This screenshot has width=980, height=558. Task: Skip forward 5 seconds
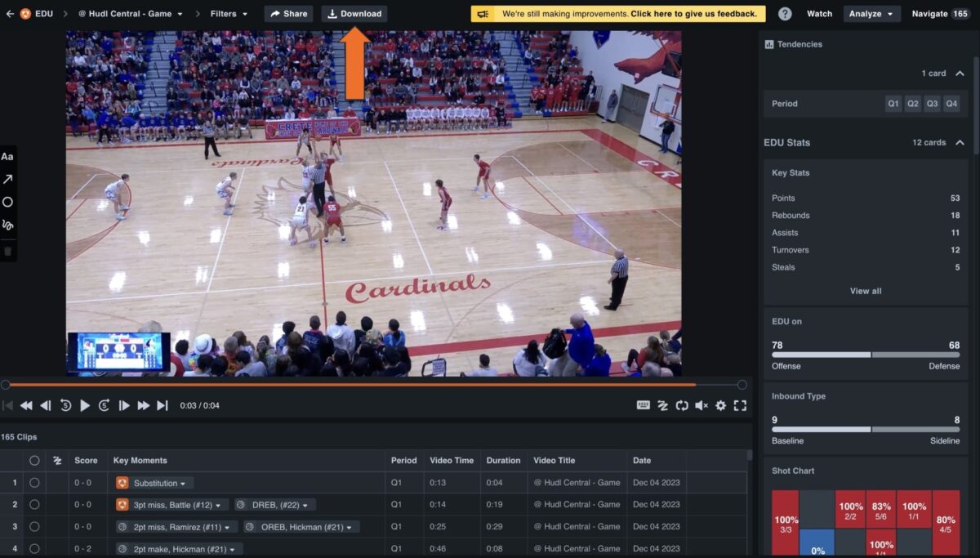pyautogui.click(x=105, y=405)
